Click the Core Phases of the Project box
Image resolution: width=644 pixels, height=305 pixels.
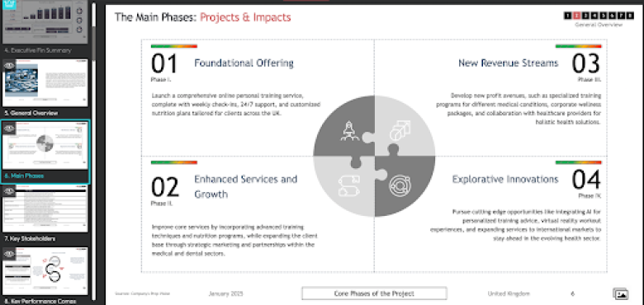(374, 293)
